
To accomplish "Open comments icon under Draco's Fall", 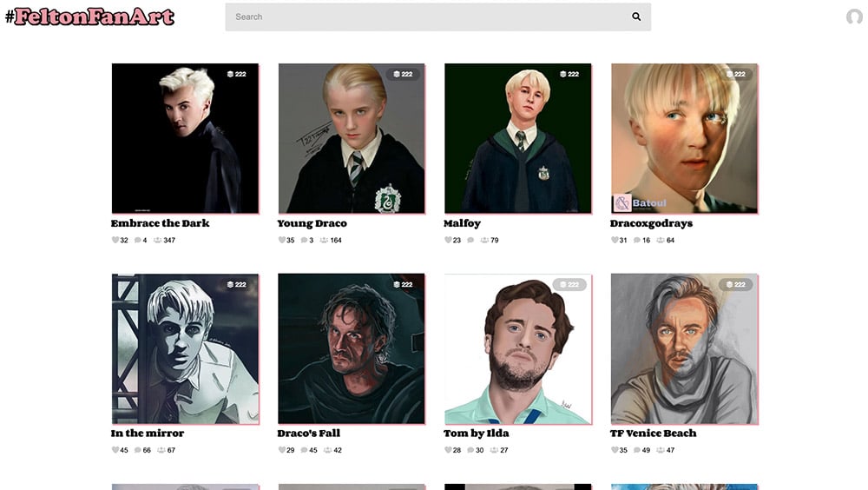I will [x=304, y=450].
